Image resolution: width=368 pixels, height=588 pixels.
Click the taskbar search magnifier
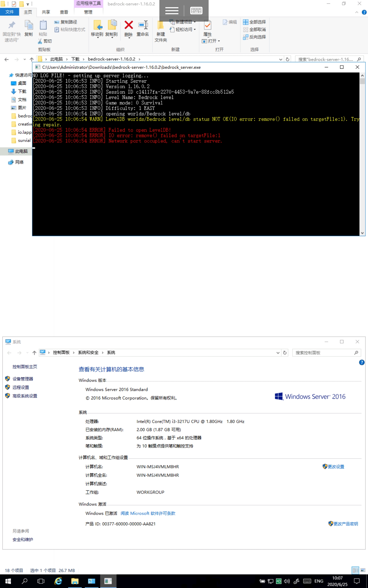[25, 581]
